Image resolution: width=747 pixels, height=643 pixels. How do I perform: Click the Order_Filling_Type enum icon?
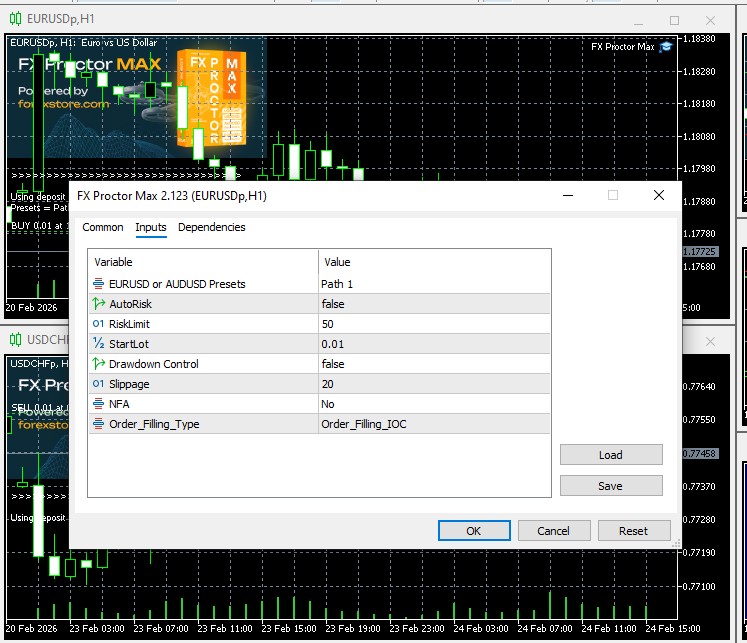[98, 424]
